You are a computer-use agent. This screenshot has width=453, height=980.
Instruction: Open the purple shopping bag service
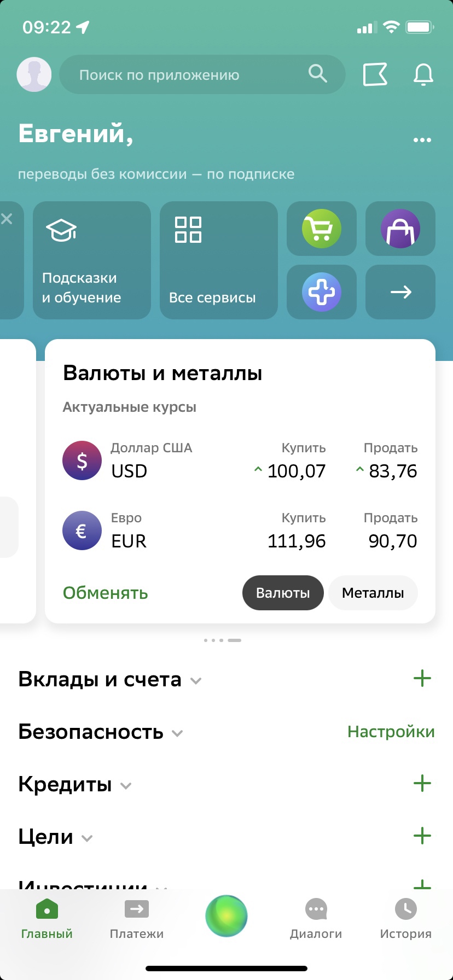[x=400, y=229]
